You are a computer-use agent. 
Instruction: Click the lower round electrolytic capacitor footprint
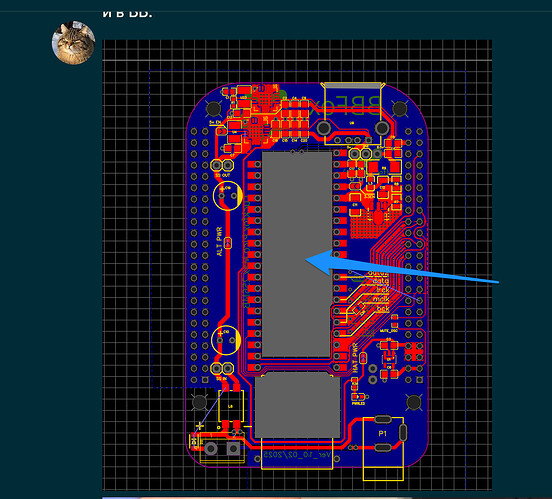226,340
